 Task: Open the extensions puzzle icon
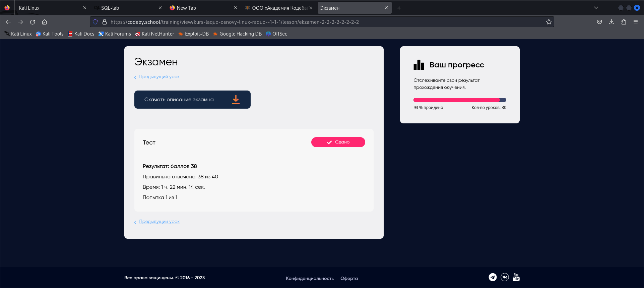(624, 22)
